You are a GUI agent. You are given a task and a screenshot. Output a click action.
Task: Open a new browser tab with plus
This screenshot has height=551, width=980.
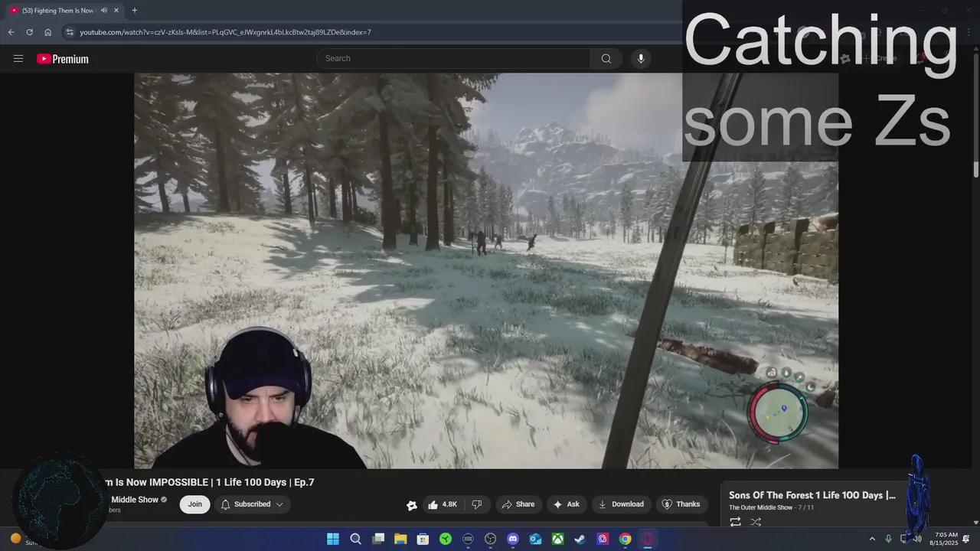pos(135,11)
